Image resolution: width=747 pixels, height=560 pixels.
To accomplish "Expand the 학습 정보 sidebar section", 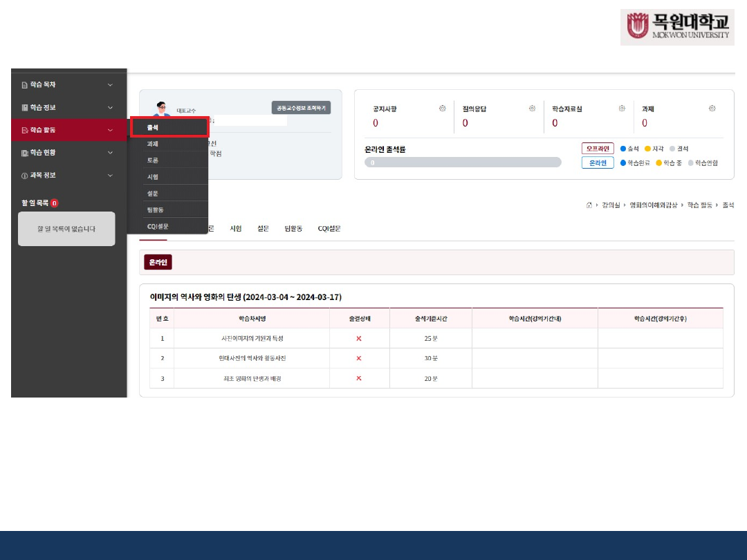I will tap(68, 108).
